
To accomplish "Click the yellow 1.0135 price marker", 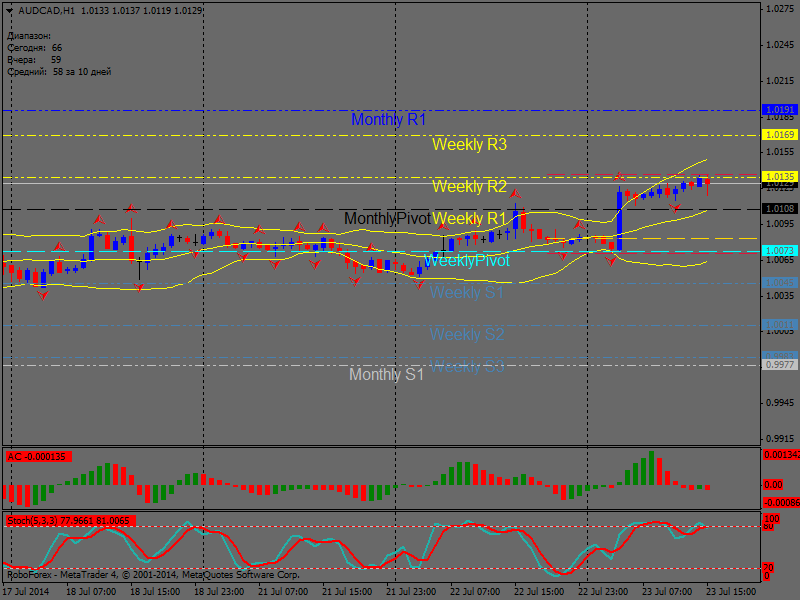I will tap(779, 176).
